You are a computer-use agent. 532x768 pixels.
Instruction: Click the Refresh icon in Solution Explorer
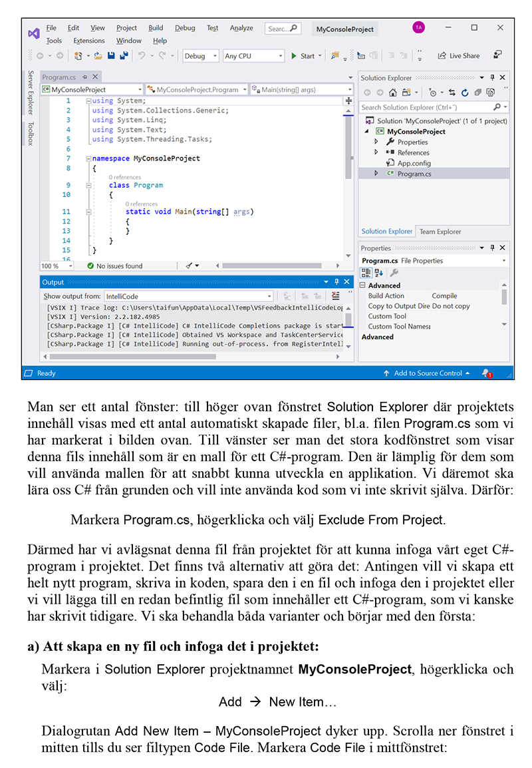click(x=464, y=93)
